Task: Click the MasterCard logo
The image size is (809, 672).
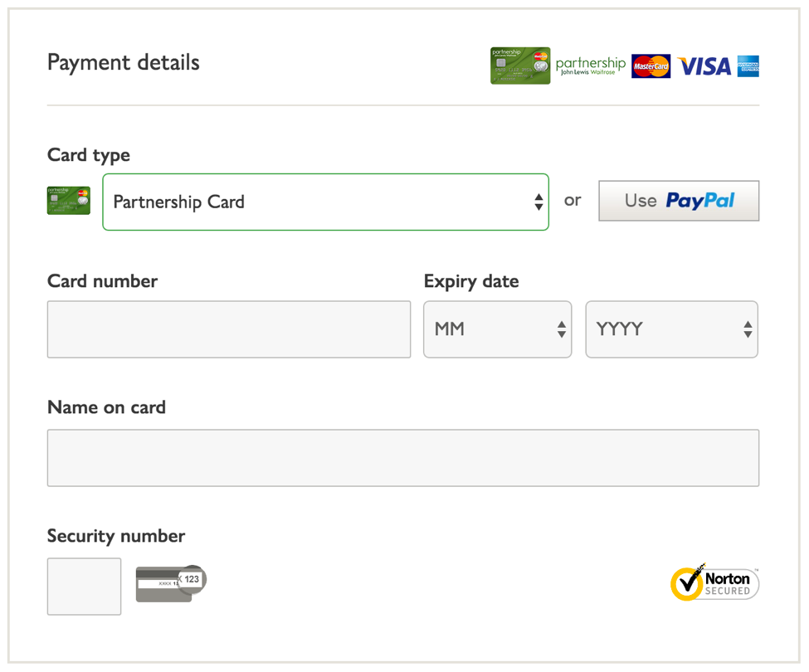Action: (x=651, y=66)
